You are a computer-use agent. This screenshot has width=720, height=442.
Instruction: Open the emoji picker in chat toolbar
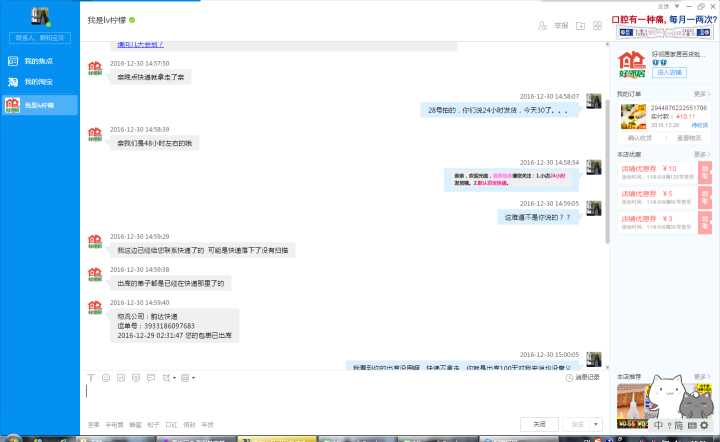(x=106, y=378)
